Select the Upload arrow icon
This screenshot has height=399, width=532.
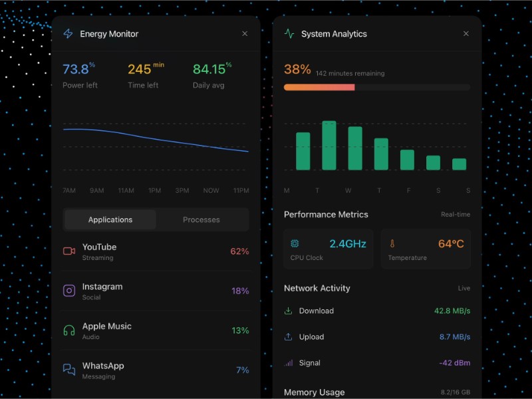coord(287,337)
